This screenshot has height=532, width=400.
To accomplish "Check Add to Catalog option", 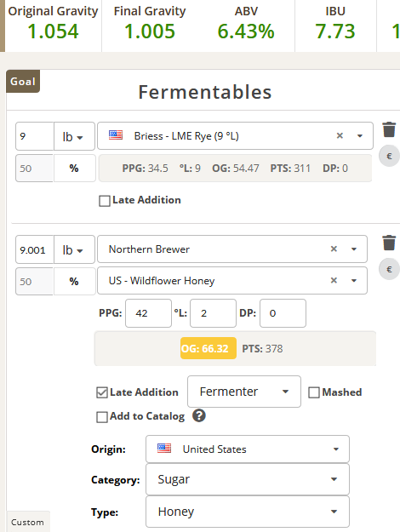I will coord(102,417).
